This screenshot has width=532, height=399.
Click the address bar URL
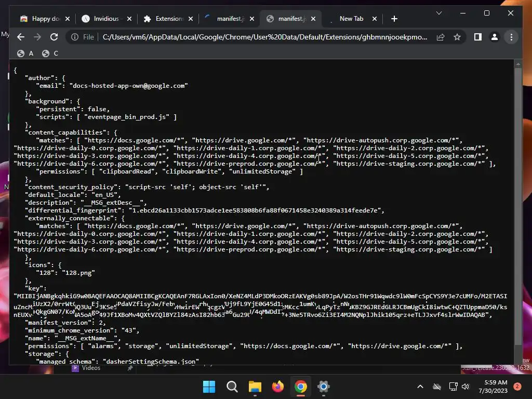click(264, 37)
